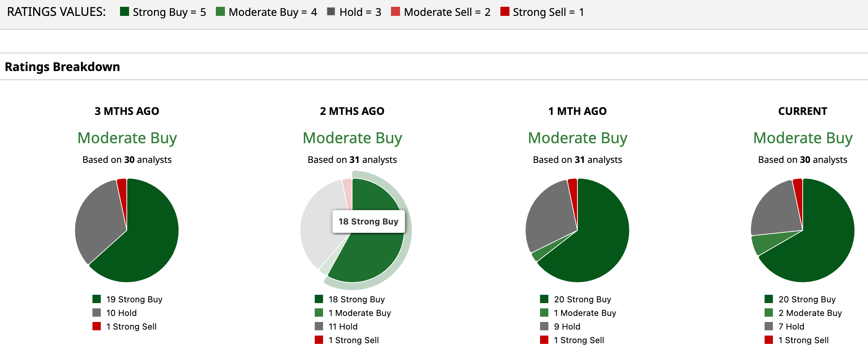Click the "3 MTHS AGO" column heading
868x356 pixels.
(x=127, y=111)
